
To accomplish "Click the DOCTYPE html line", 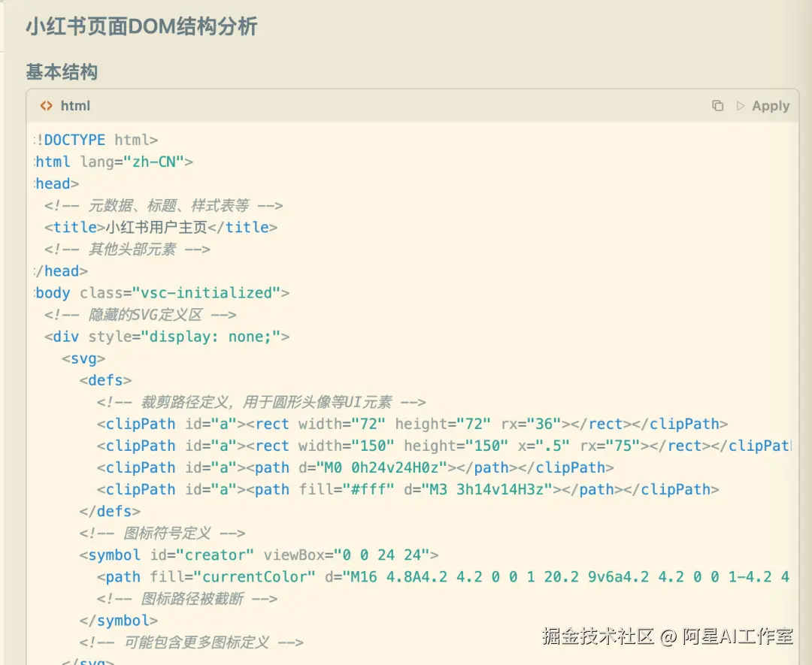I will click(x=96, y=140).
